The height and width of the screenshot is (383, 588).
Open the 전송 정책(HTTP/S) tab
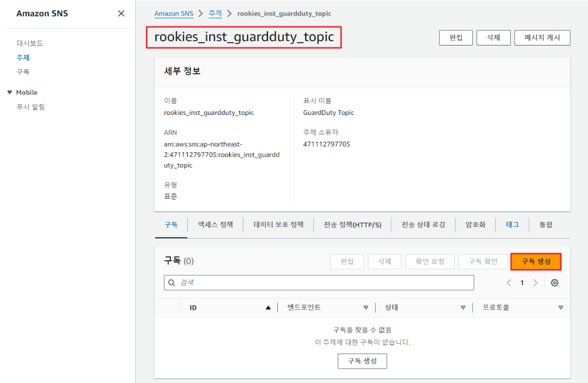(352, 225)
